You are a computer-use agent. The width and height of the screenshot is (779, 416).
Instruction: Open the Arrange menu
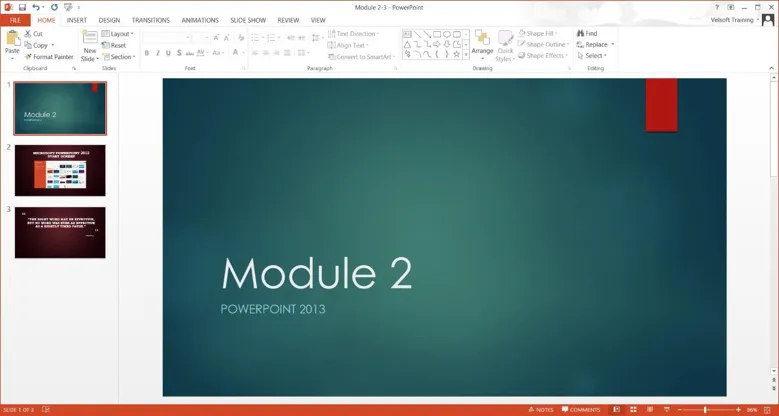(x=482, y=45)
